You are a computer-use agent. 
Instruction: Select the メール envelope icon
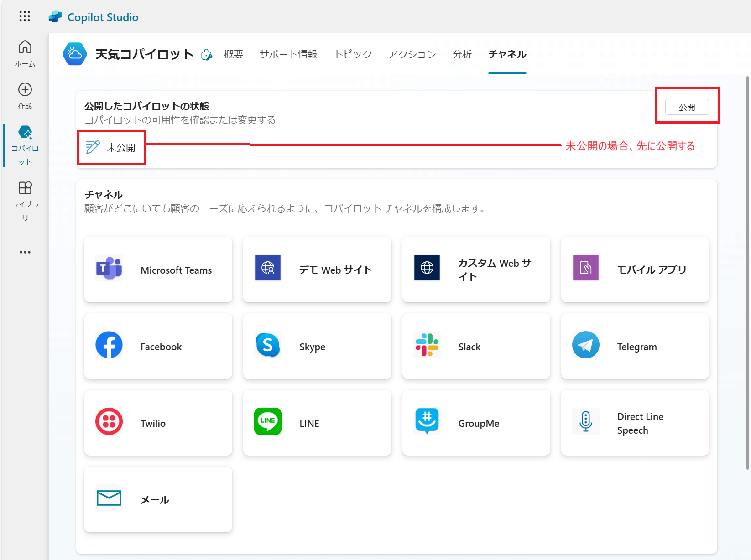109,498
